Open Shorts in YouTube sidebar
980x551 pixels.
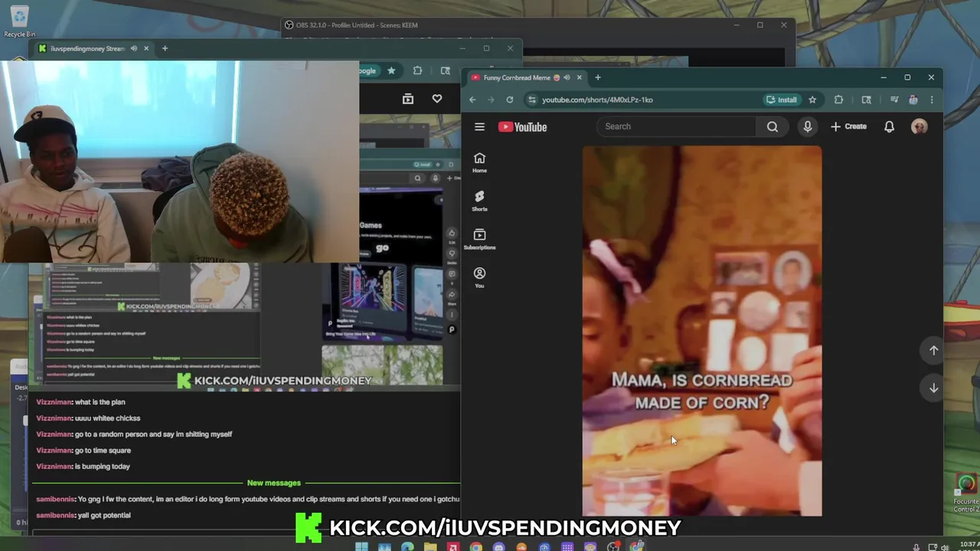[479, 201]
